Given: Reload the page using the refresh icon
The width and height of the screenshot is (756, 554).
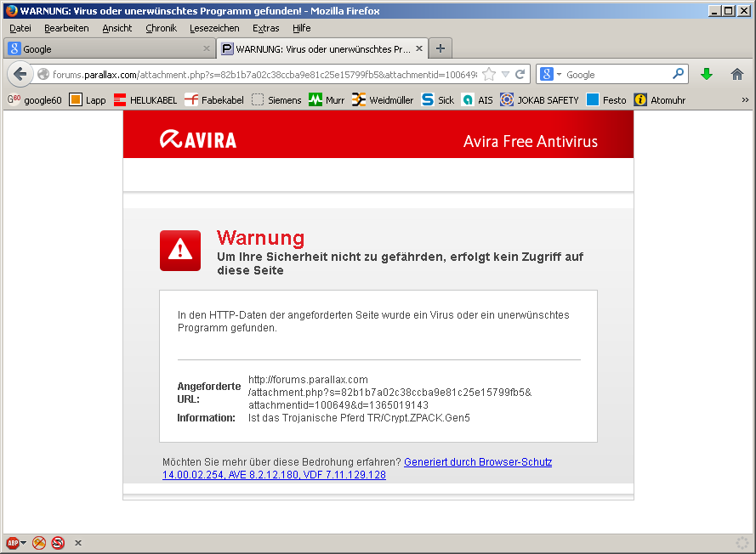Looking at the screenshot, I should coord(520,74).
